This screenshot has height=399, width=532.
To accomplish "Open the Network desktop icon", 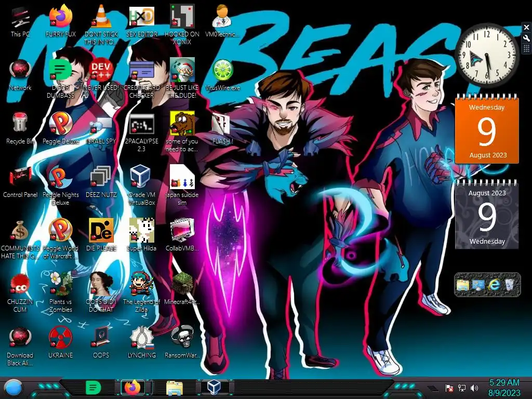I will tap(20, 75).
